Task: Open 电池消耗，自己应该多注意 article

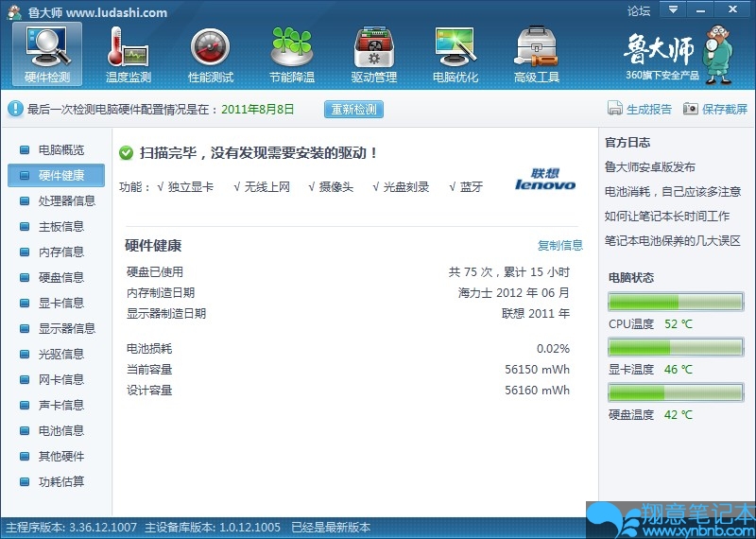Action: tap(673, 192)
